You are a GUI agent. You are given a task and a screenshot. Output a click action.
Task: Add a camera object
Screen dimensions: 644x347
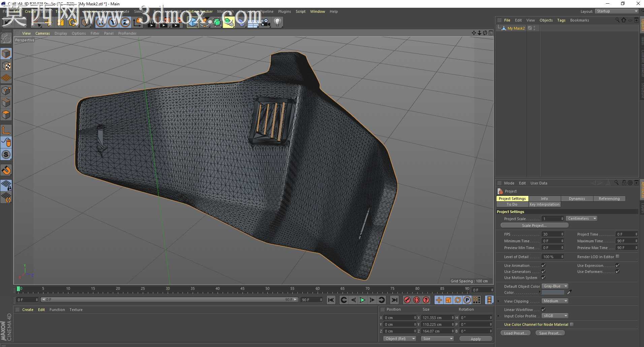coord(265,23)
